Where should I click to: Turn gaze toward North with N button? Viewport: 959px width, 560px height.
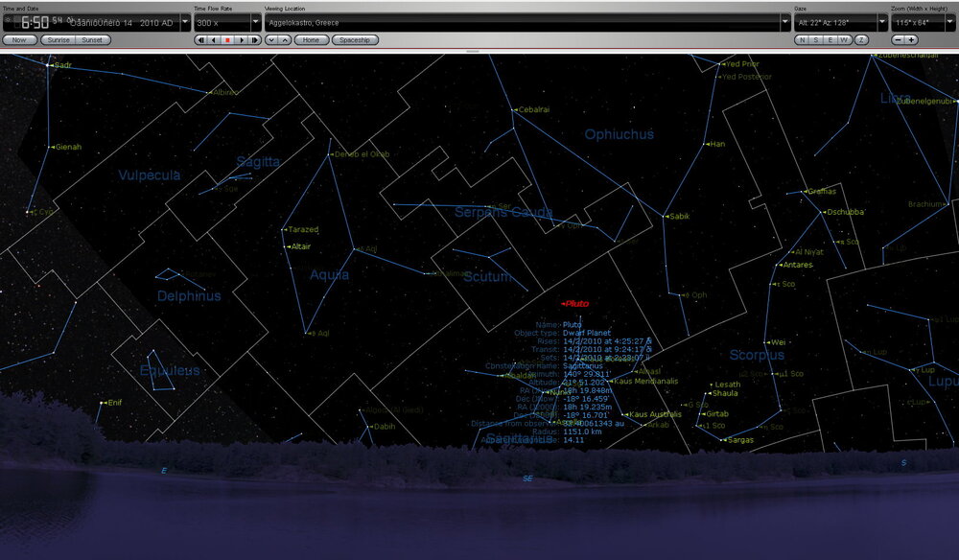(x=803, y=40)
